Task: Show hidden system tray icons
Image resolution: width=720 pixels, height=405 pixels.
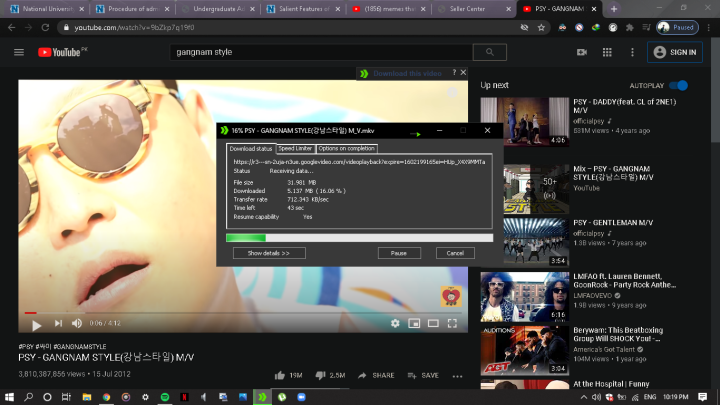Action: (x=584, y=397)
